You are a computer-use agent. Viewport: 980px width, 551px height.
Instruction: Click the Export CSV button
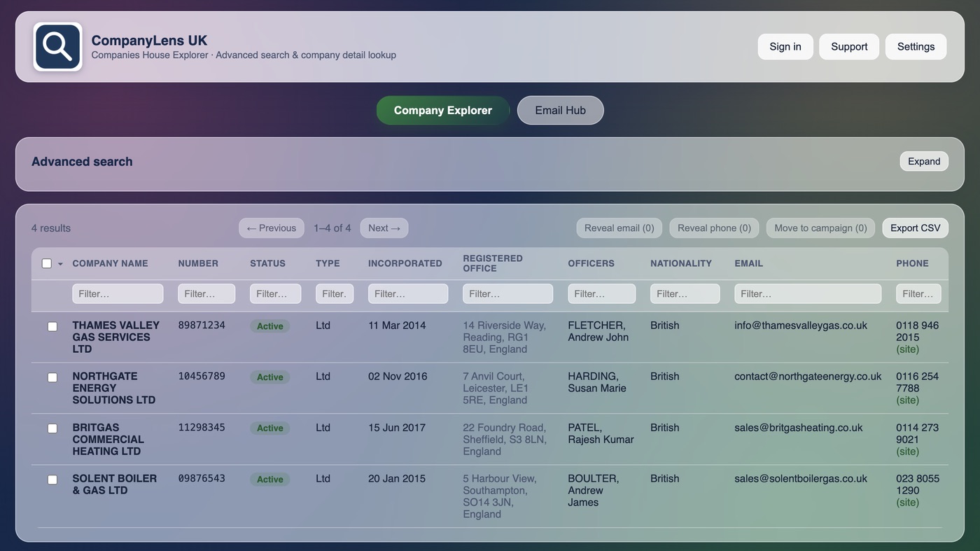[916, 228]
